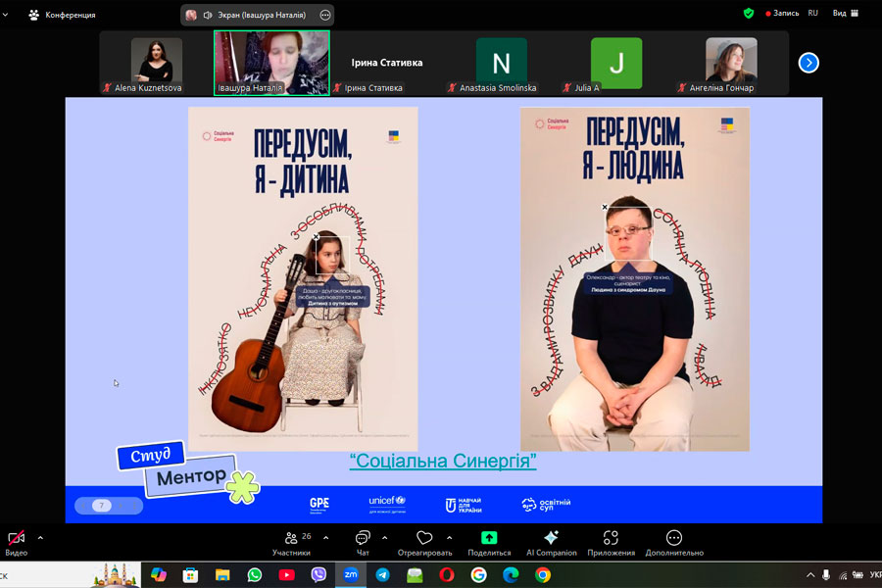Image resolution: width=882 pixels, height=588 pixels.
Task: Expand the arrow next to Видео
Action: (x=40, y=537)
